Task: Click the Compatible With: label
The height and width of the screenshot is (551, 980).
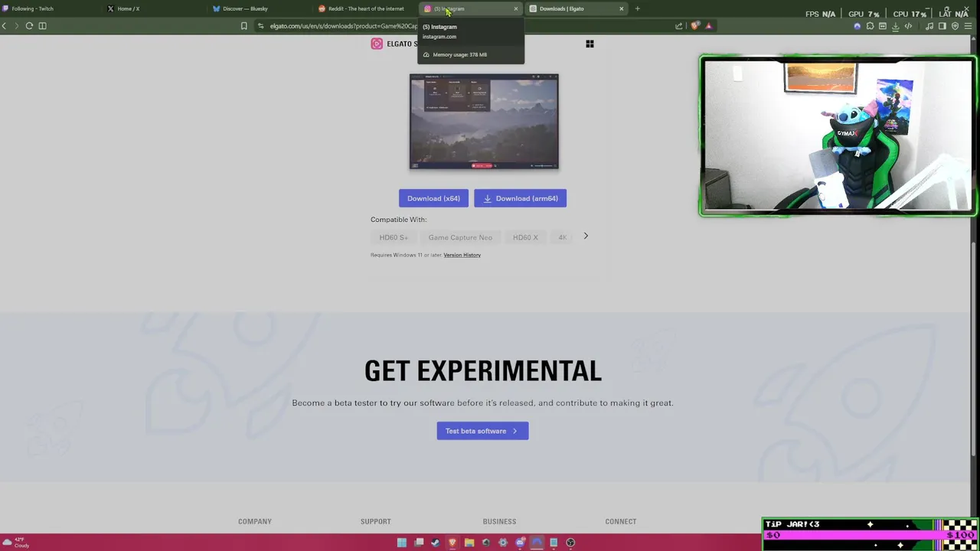Action: (x=399, y=220)
